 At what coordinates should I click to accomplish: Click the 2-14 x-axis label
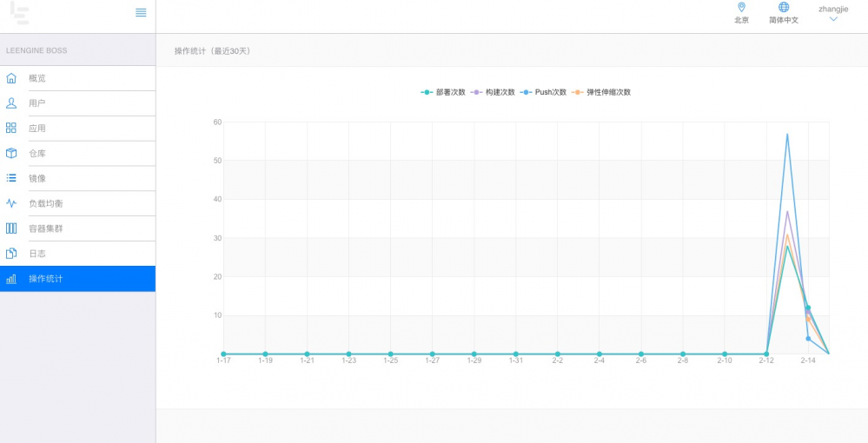point(808,361)
